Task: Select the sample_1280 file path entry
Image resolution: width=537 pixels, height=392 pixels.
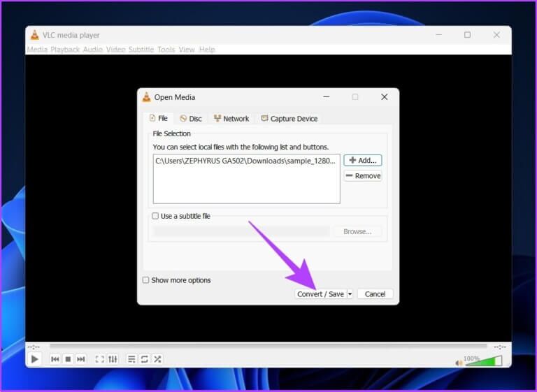Action: click(245, 161)
